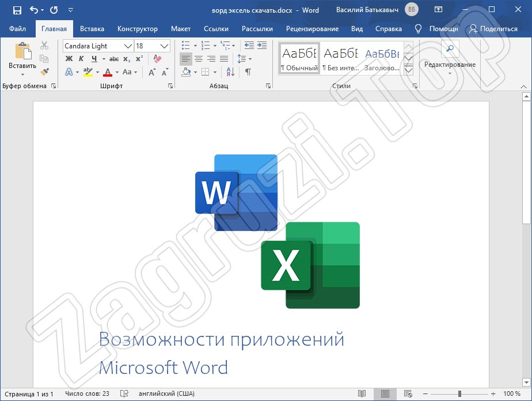Image resolution: width=532 pixels, height=401 pixels.
Task: Save the document with the floppy icon
Action: coord(17,10)
